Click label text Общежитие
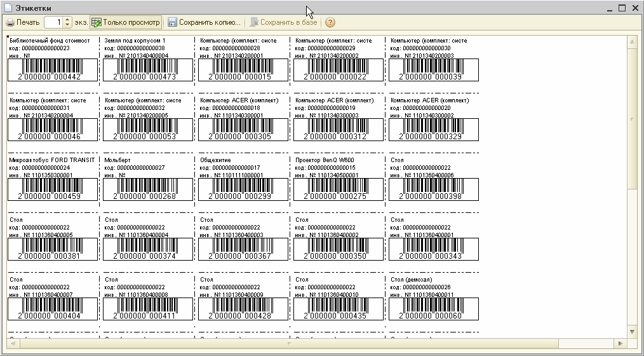 215,160
